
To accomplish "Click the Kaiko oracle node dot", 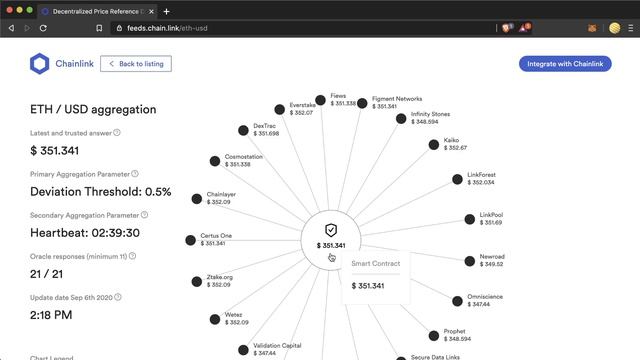I will pyautogui.click(x=433, y=144).
